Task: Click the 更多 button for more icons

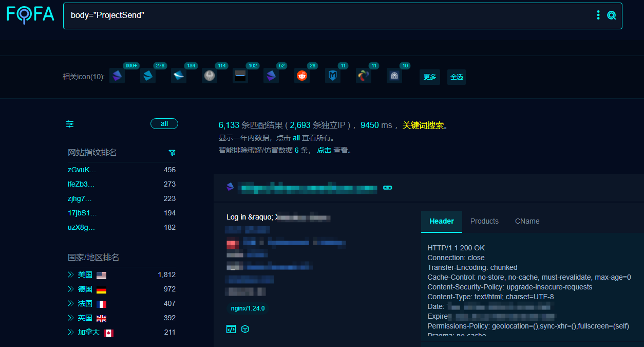Action: [430, 77]
